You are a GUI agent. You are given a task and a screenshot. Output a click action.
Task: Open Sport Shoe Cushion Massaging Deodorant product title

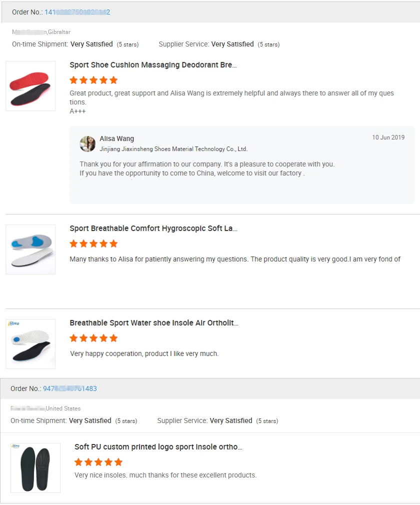tap(153, 65)
